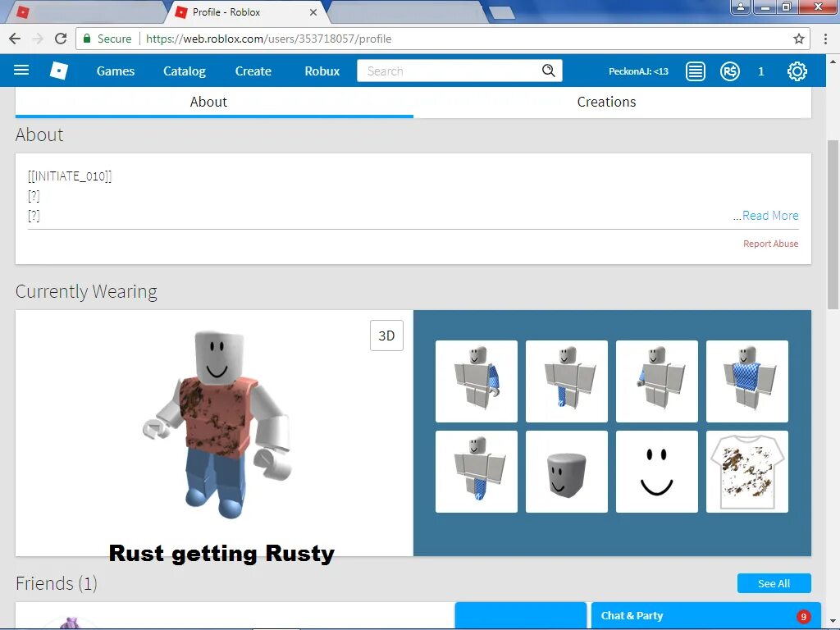Reload the page with refresh icon
Viewport: 840px width, 630px height.
61,39
